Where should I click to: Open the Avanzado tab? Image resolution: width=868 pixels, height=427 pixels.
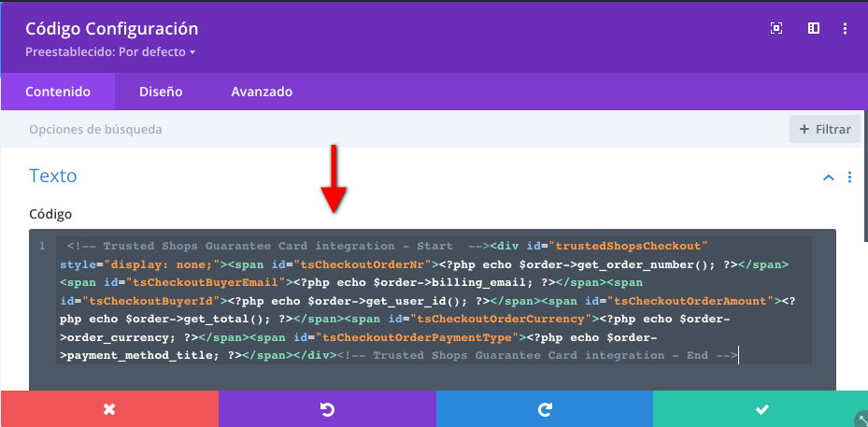(262, 92)
